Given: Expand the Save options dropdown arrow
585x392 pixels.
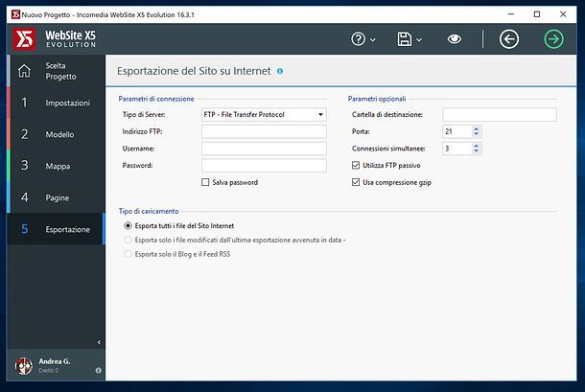Looking at the screenshot, I should tap(419, 39).
